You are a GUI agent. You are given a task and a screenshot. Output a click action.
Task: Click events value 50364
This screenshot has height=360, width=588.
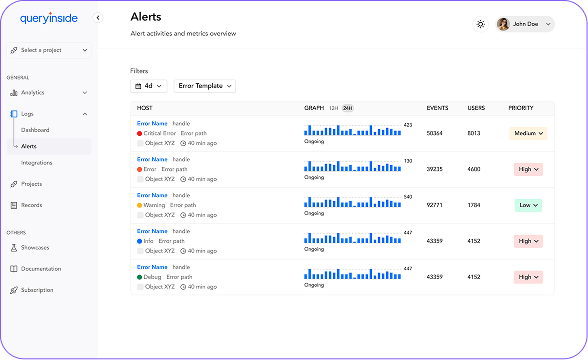[435, 133]
